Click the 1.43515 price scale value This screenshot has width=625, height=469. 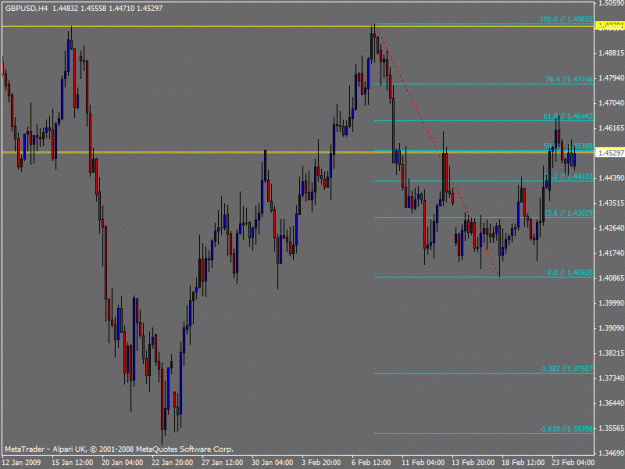[x=611, y=203]
